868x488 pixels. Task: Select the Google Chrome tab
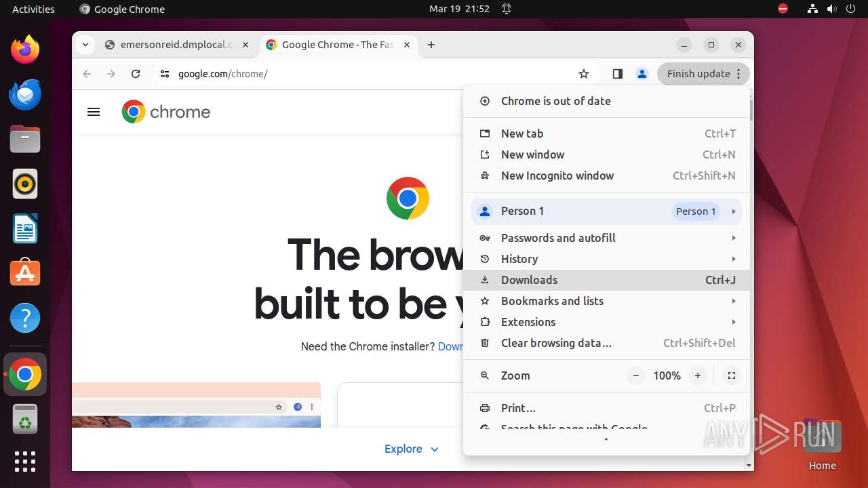pyautogui.click(x=338, y=45)
